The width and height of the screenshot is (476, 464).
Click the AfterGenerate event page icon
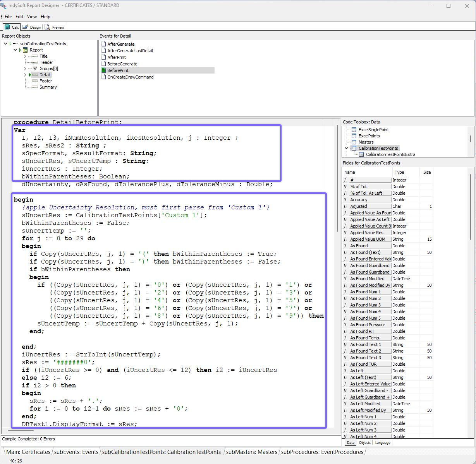(x=103, y=44)
